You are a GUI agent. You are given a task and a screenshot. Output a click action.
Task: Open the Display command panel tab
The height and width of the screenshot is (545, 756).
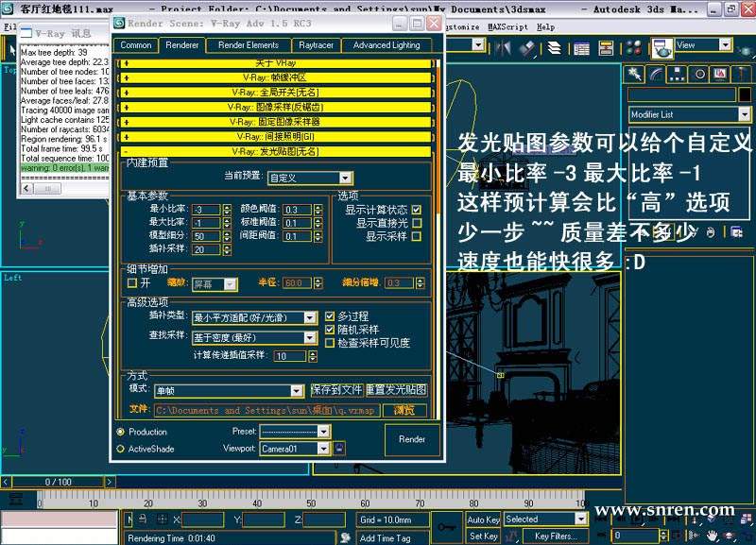click(720, 74)
